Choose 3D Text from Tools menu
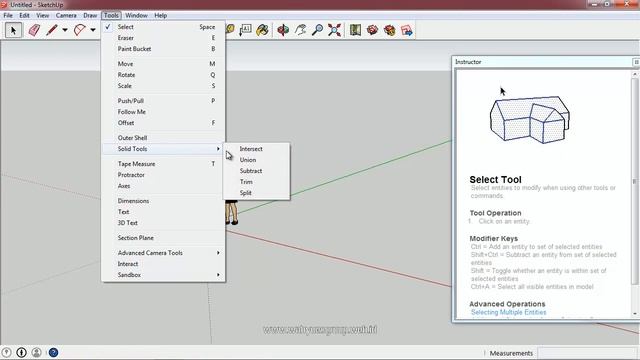 [x=163, y=223]
